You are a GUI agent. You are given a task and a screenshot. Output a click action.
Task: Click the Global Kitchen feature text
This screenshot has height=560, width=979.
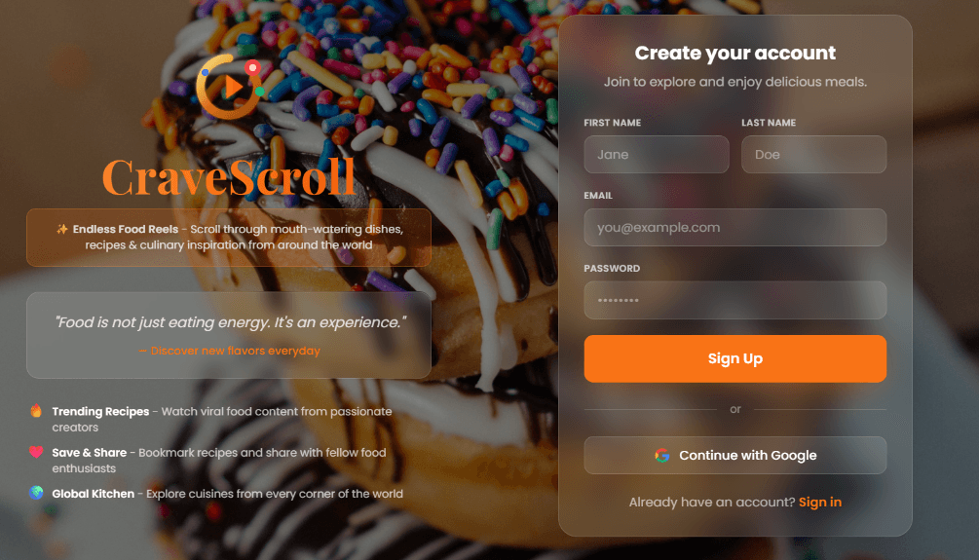[227, 493]
